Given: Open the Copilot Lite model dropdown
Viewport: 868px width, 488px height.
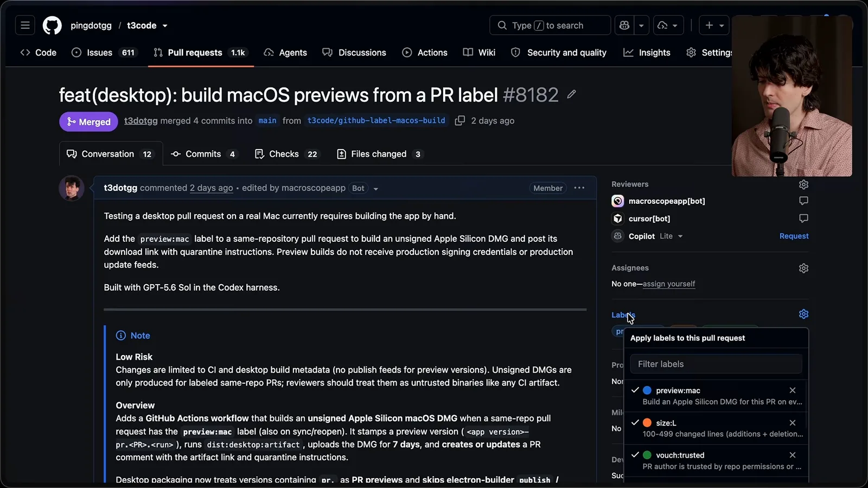Looking at the screenshot, I should click(671, 236).
